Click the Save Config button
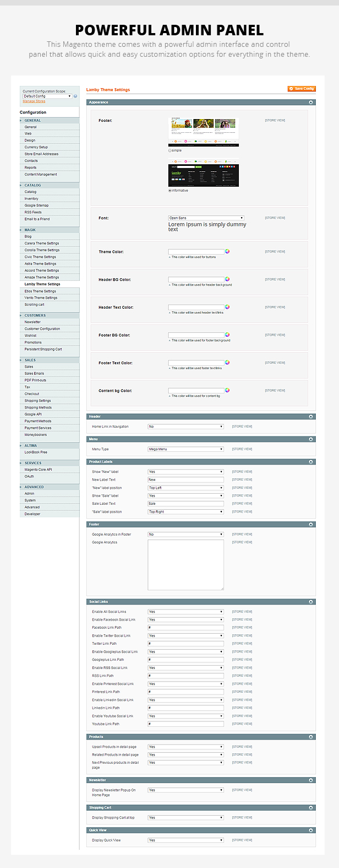Viewport: 339px width, 868px height. tap(302, 89)
